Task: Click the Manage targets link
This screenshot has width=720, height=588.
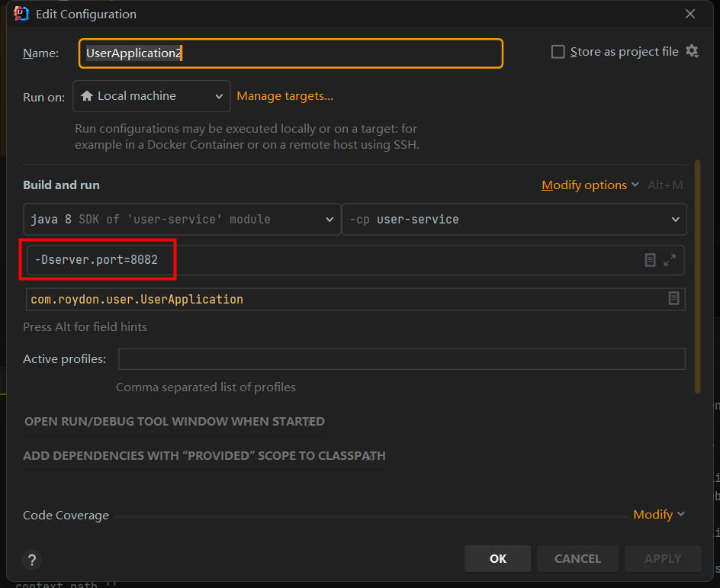Action: [x=284, y=96]
